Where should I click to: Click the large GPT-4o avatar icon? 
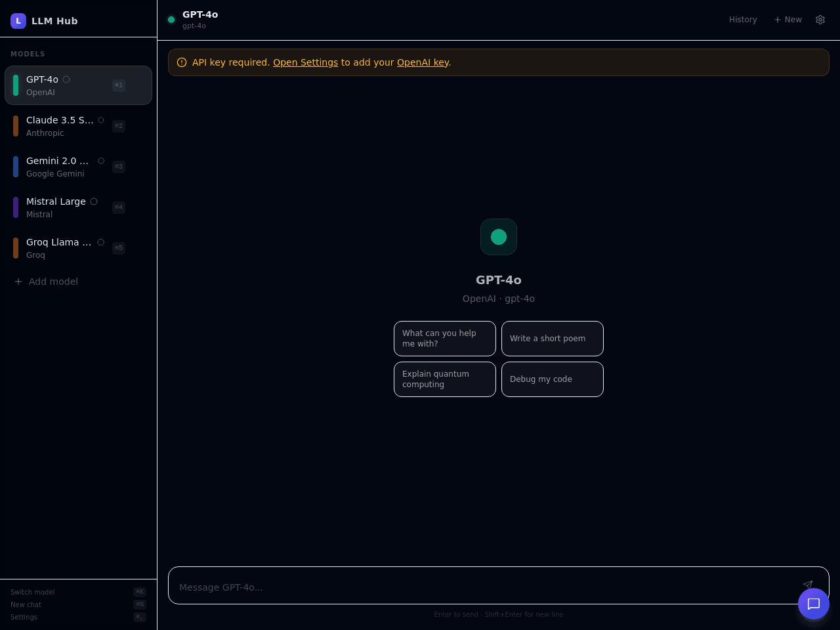click(499, 237)
